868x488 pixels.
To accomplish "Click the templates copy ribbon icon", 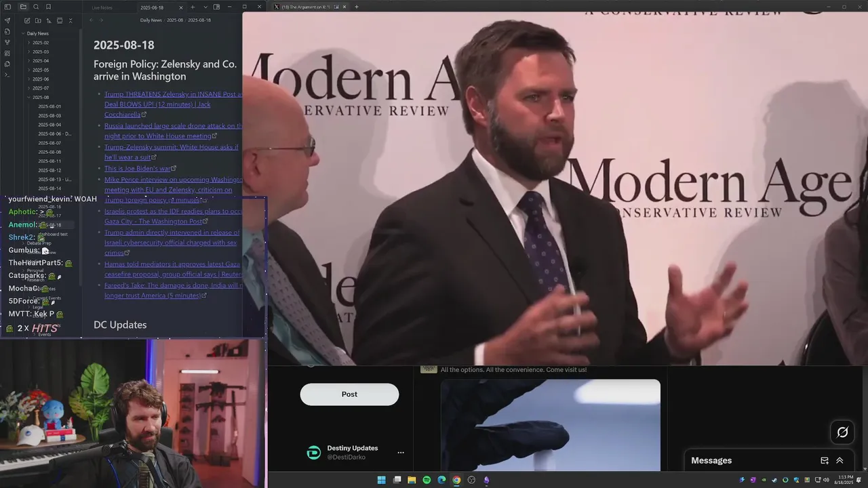I will pos(7,64).
